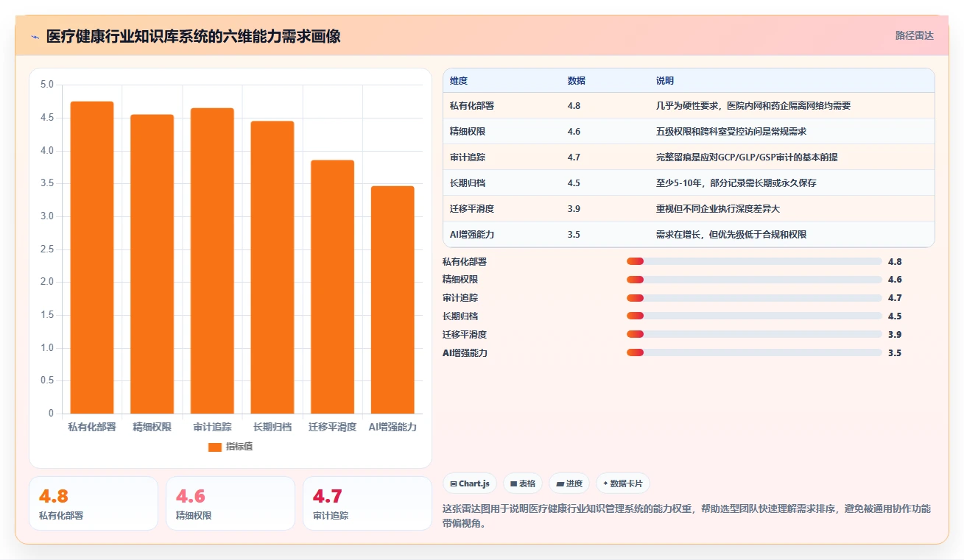Click the 审计追踪 progress bar
Viewport: 964px width, 560px height.
(x=754, y=298)
